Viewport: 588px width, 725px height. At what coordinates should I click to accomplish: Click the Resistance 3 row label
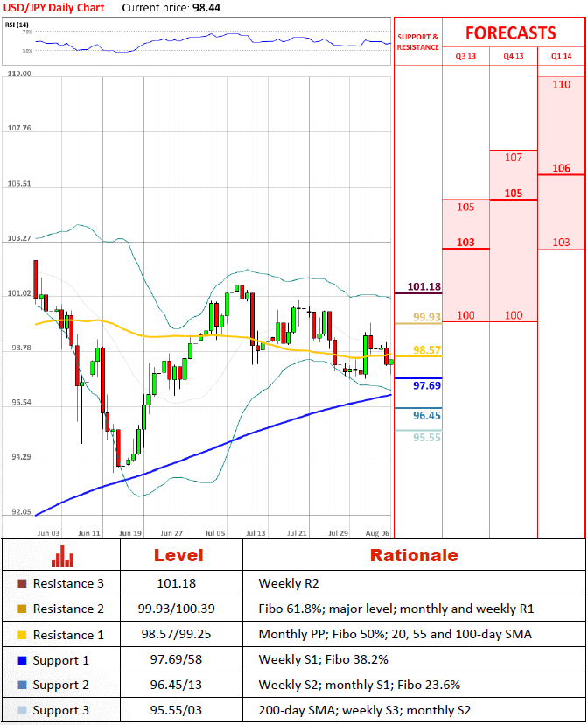tap(68, 583)
